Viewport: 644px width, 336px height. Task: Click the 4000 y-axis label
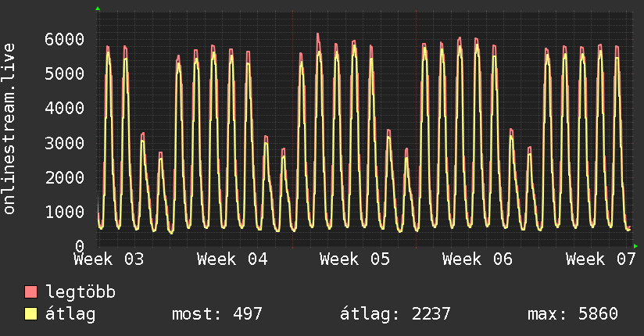point(65,109)
